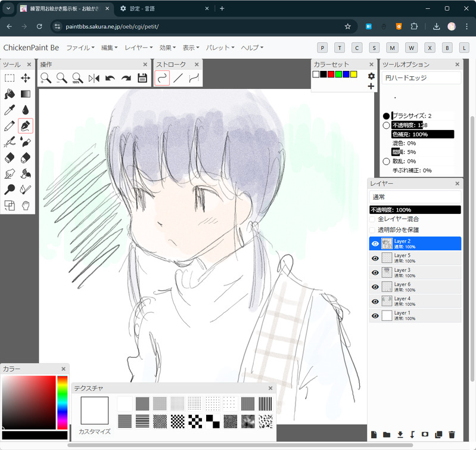Click the T shortcut button

point(340,48)
